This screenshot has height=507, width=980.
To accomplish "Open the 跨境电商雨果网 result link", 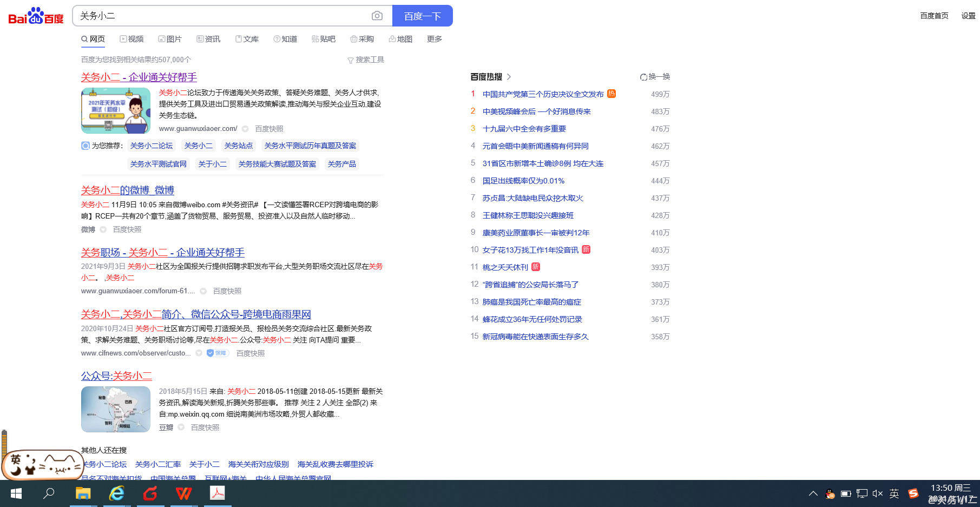I will click(196, 314).
